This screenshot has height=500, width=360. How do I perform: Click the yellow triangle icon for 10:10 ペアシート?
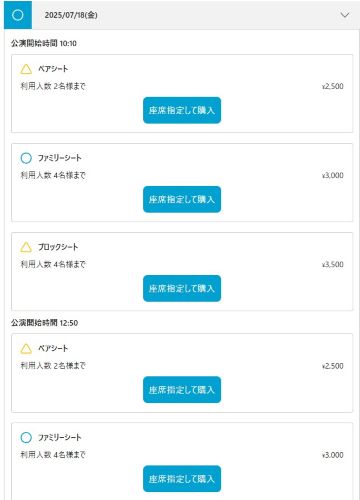coord(26,69)
